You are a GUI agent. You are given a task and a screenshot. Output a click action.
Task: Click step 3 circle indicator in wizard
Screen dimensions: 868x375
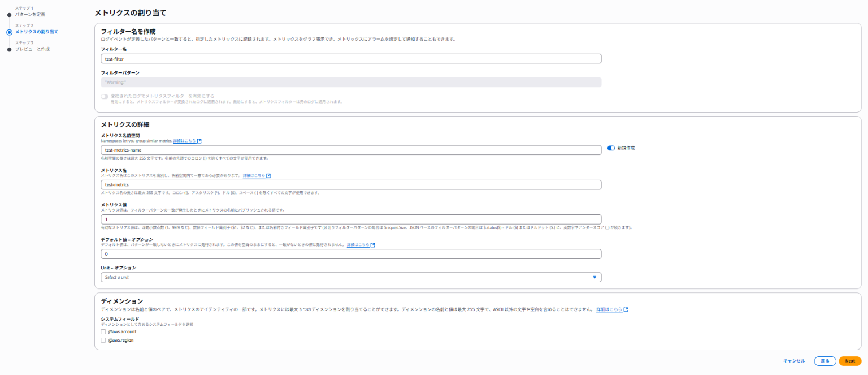point(10,50)
